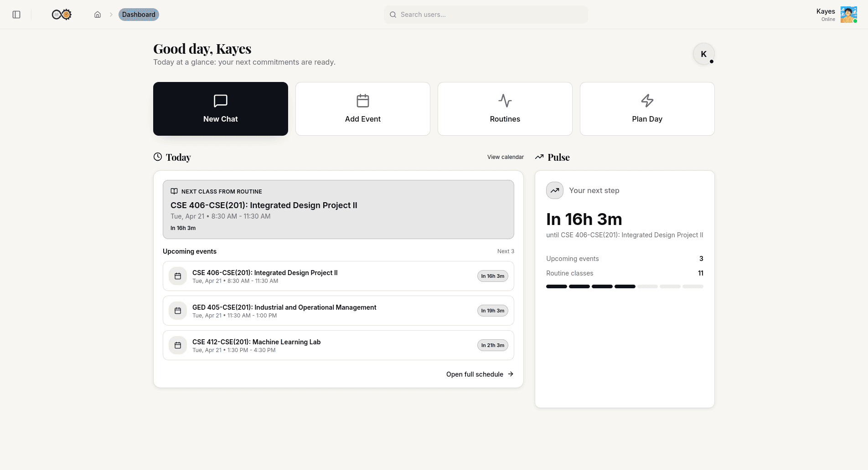Click the 'Next 3' label
868x470 pixels.
pyautogui.click(x=506, y=251)
